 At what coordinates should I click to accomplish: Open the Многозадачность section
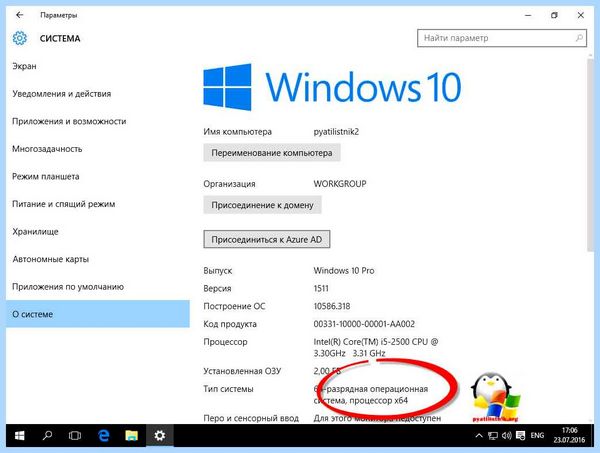(x=47, y=149)
